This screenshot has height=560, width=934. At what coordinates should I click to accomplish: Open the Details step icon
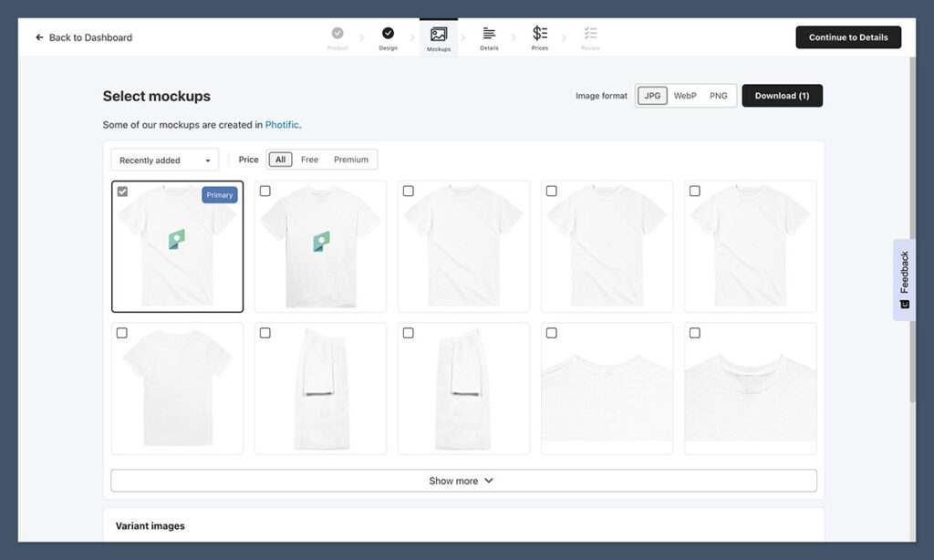tap(489, 34)
